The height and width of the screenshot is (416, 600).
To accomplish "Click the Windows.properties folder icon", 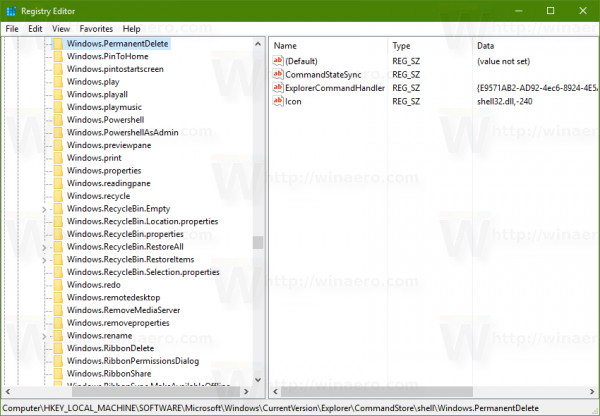I will coord(58,170).
